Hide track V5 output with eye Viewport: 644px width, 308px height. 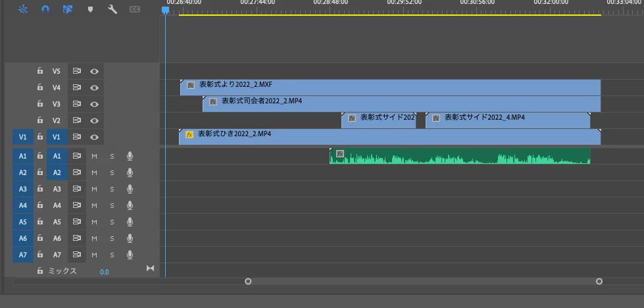pyautogui.click(x=95, y=71)
